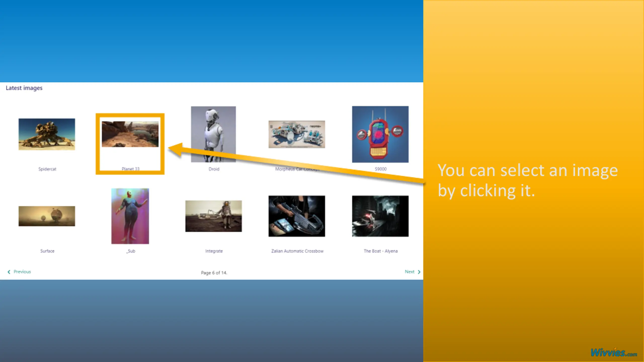Viewport: 644px width, 362px height.
Task: Select the Planet 33 landscape thumbnail
Action: pos(130,134)
